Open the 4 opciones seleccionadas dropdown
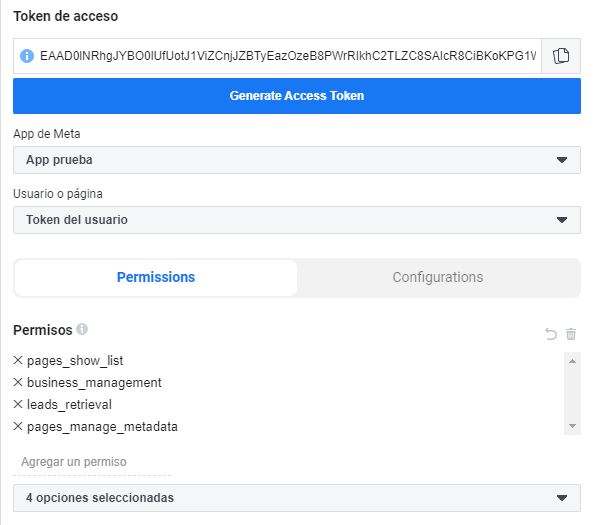Screen dimensions: 609x525 [x=296, y=497]
